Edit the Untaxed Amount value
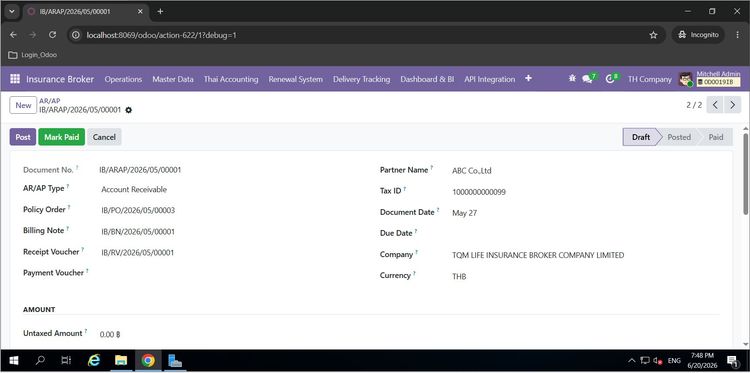750x373 pixels. pyautogui.click(x=110, y=334)
